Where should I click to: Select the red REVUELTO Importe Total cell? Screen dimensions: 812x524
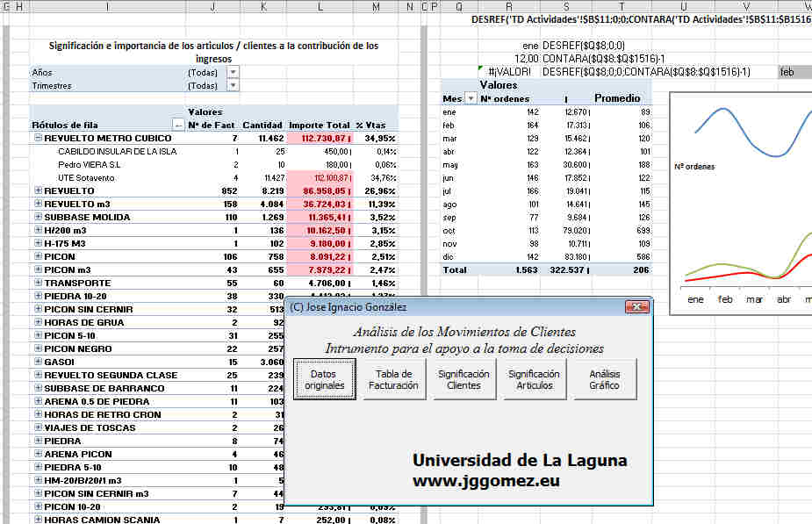pos(319,190)
